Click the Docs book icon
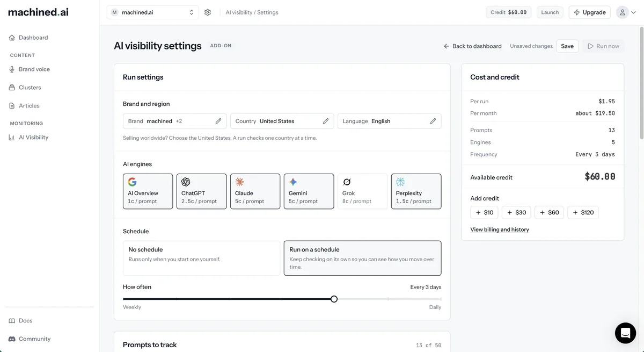 coord(12,321)
